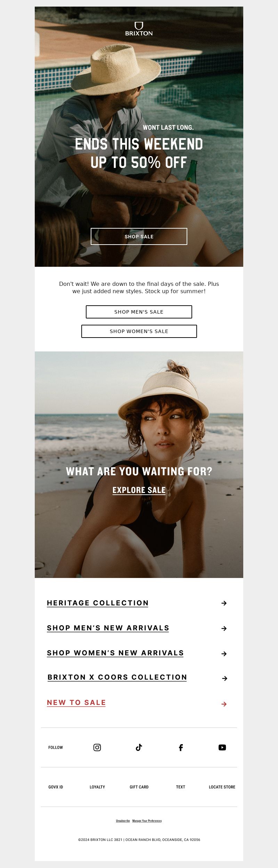278x868 pixels.
Task: Select GovX ID in footer menu
Action: [56, 787]
